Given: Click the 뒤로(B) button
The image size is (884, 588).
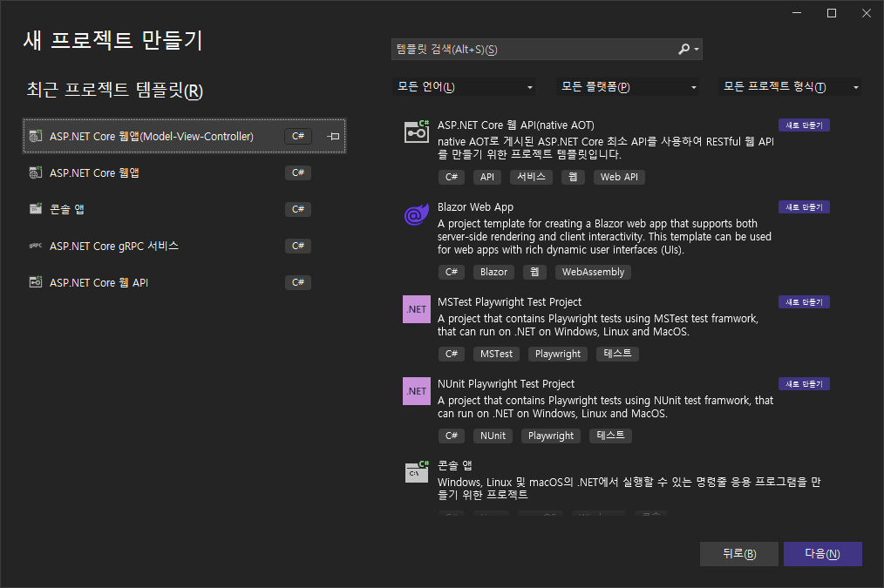Looking at the screenshot, I should 739,554.
